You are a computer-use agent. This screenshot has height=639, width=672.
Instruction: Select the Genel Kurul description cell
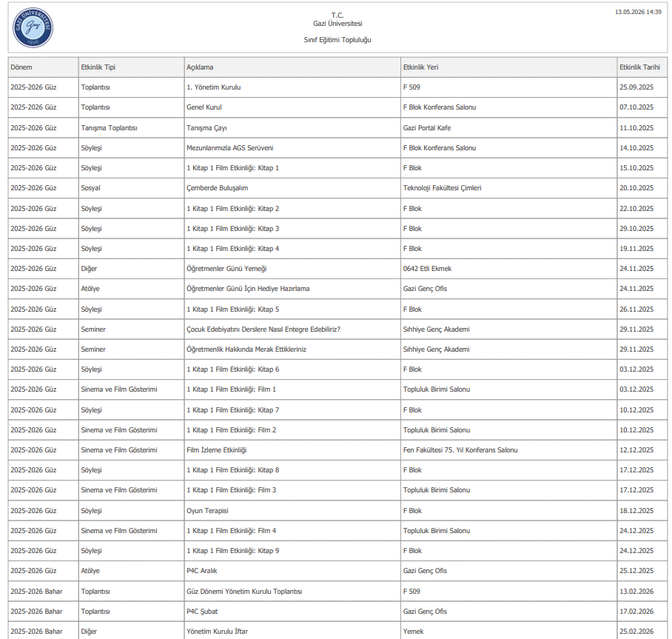[x=292, y=107]
